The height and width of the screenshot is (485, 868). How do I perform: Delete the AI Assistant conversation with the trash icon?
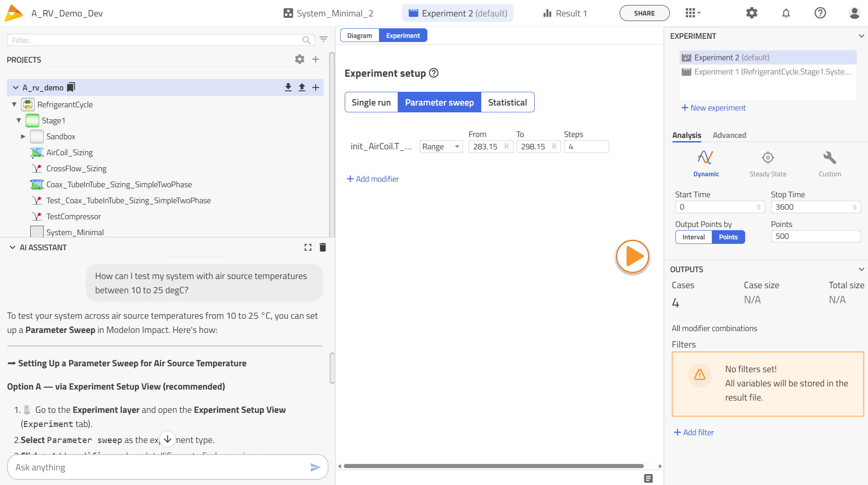click(323, 248)
